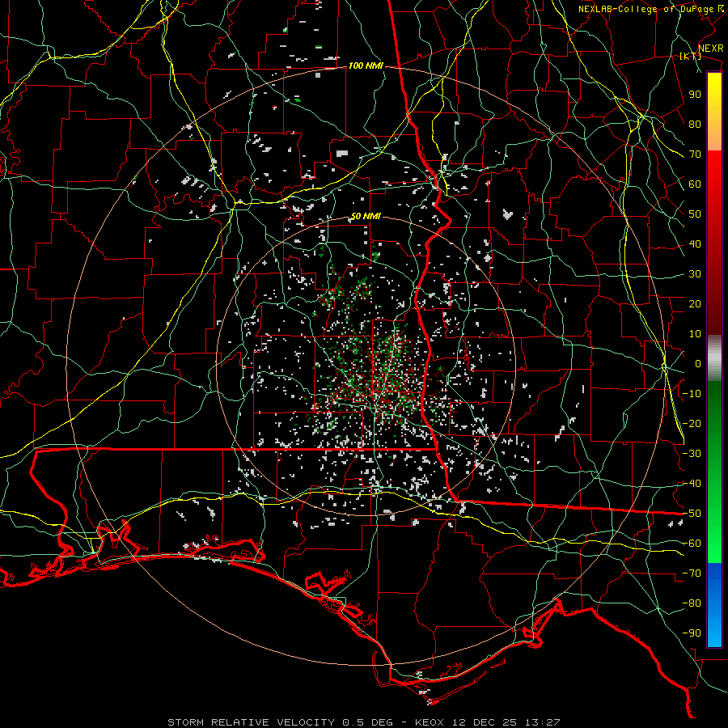Click the 40 value on velocity scale
Screen dimensions: 728x728
click(x=695, y=244)
